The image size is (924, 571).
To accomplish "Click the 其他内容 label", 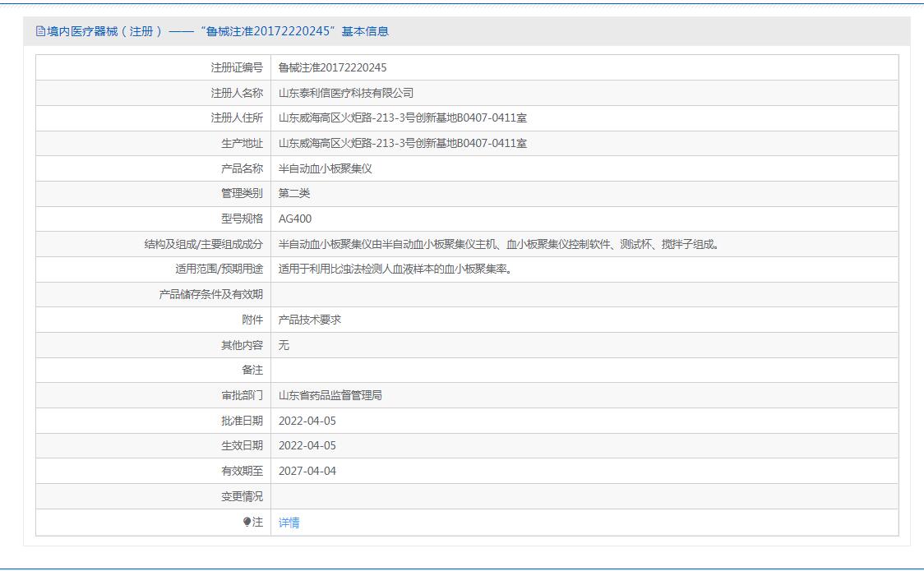I will (x=243, y=345).
